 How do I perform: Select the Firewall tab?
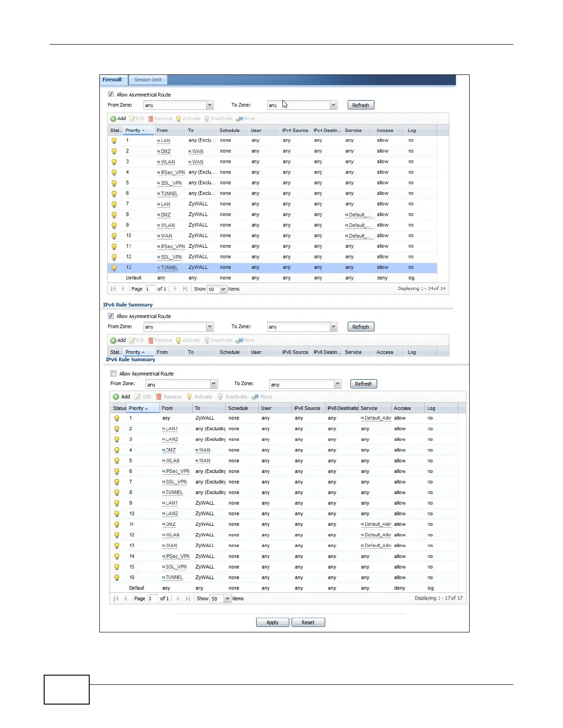coord(112,80)
